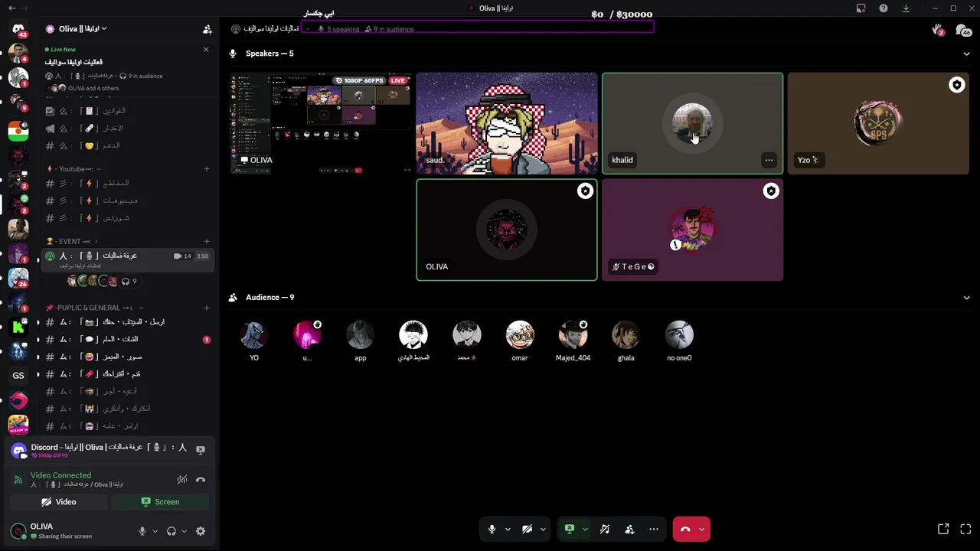The image size is (980, 551).
Task: Open the المقاطع Youtube channel
Action: [x=126, y=183]
